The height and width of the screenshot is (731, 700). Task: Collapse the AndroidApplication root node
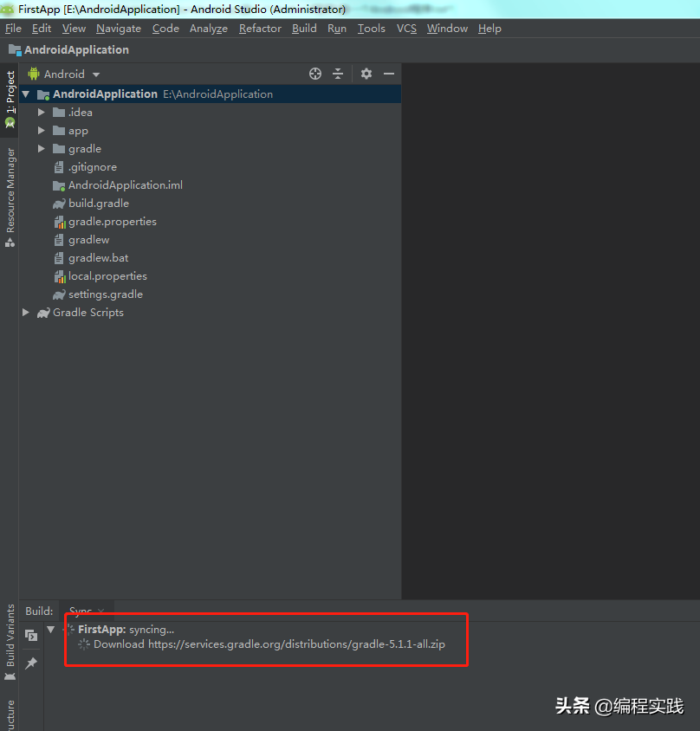[26, 94]
